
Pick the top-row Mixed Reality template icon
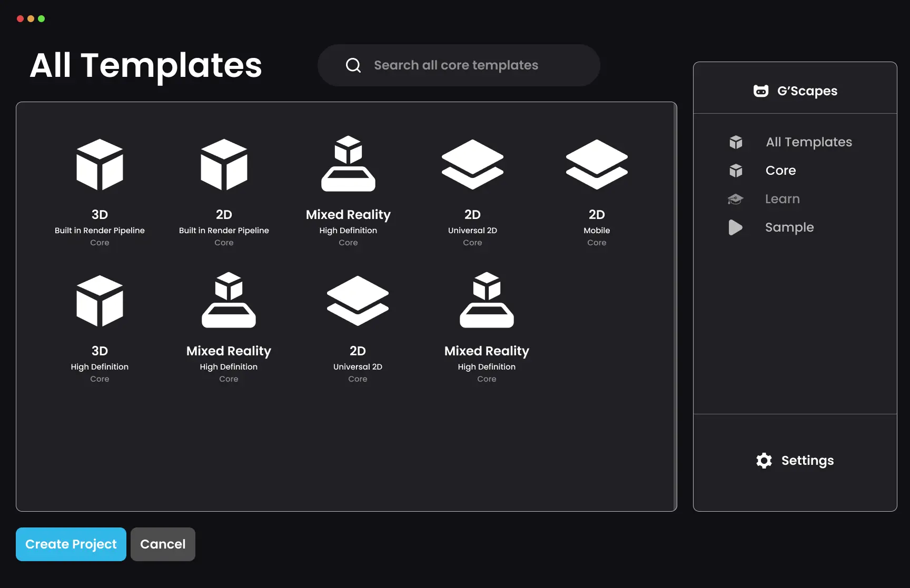point(348,163)
